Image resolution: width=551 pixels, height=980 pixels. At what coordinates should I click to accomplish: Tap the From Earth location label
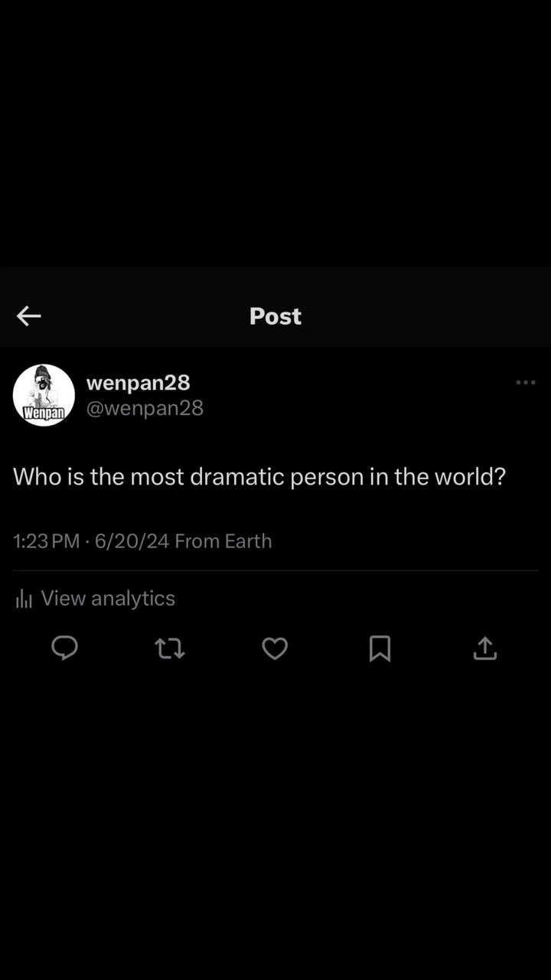[x=223, y=541]
